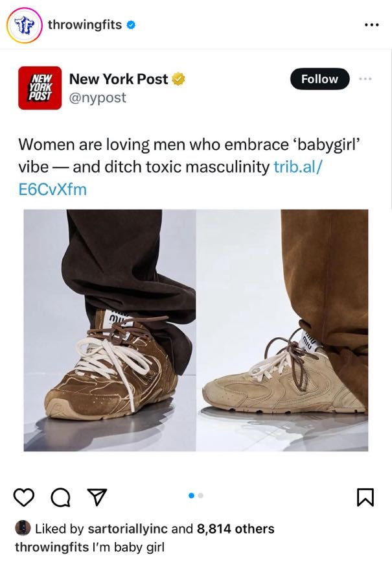
Task: Open post options three-dot menu at top
Action: pyautogui.click(x=372, y=25)
